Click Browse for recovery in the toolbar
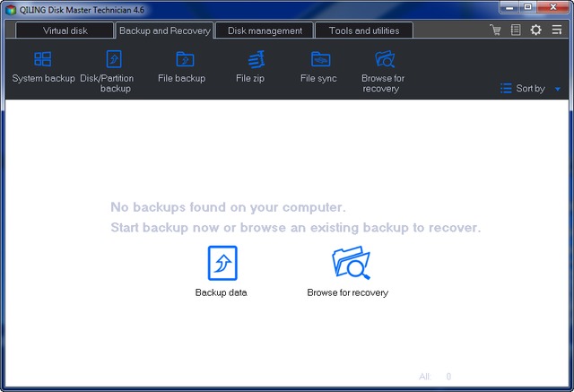Viewport: 574px width, 392px height. click(385, 60)
